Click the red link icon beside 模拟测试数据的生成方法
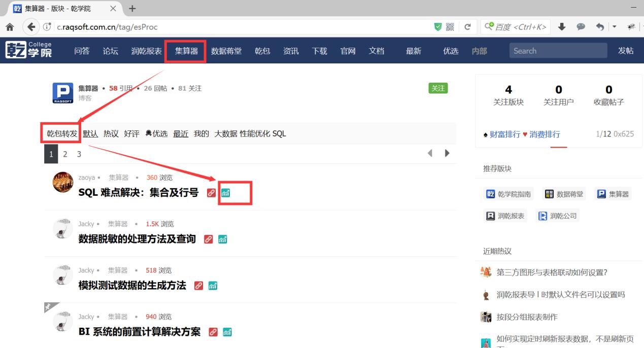Screen dimensions: 644x348 [x=199, y=286]
